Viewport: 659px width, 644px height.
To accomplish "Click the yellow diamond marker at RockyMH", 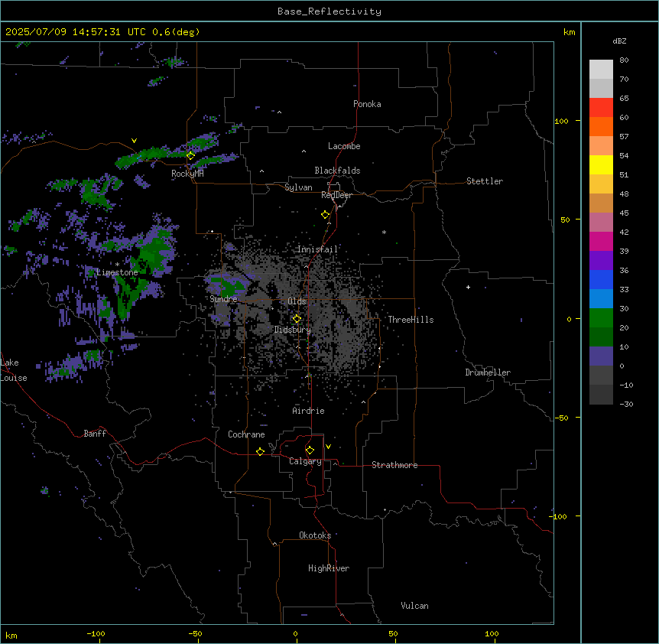I will [x=190, y=155].
